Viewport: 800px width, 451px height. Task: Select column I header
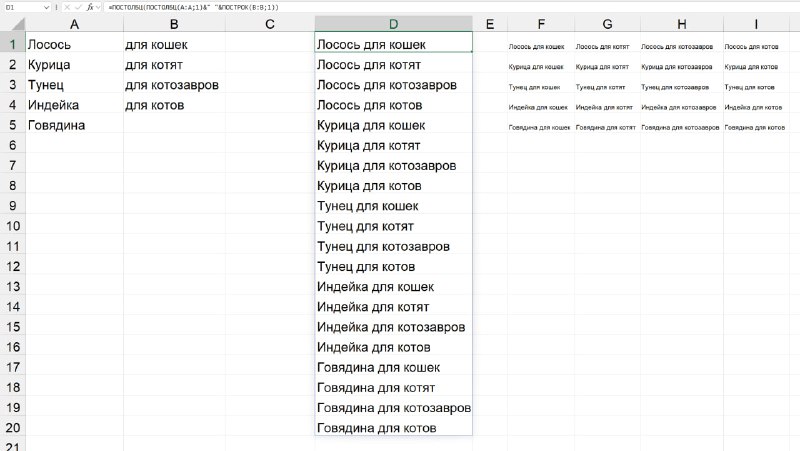tap(756, 24)
